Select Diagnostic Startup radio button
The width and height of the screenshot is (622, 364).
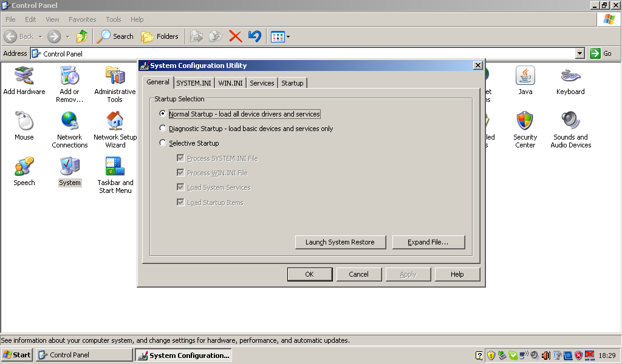pyautogui.click(x=162, y=129)
